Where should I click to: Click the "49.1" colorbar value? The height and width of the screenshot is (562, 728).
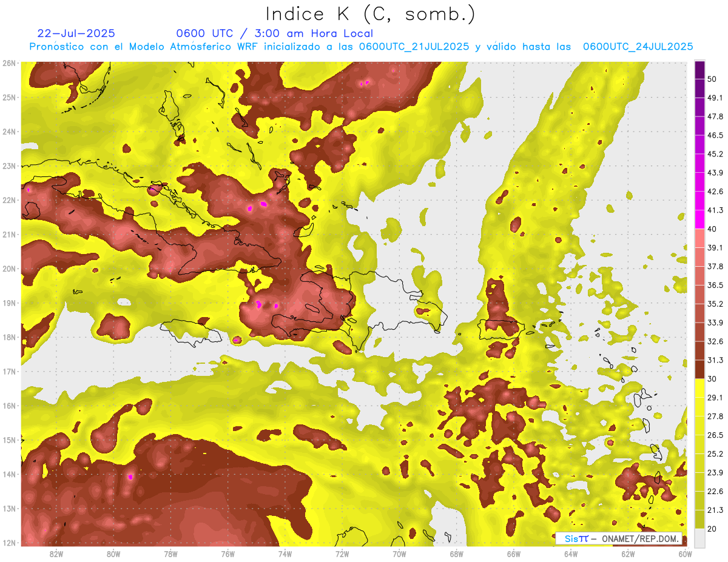(715, 98)
